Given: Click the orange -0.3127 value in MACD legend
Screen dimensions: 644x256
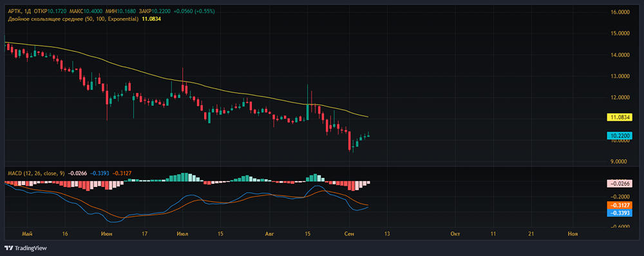Looking at the screenshot, I should point(122,173).
